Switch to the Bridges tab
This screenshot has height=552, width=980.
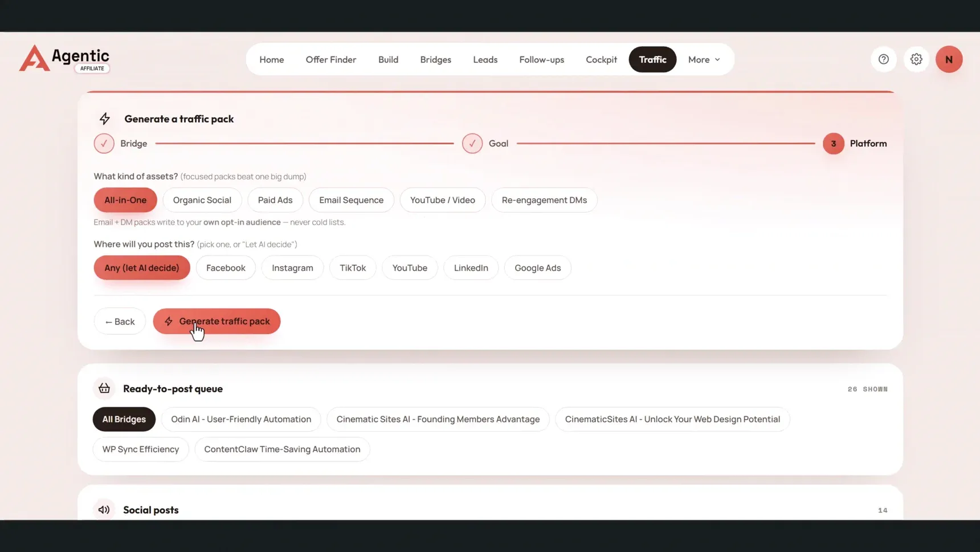(x=435, y=59)
